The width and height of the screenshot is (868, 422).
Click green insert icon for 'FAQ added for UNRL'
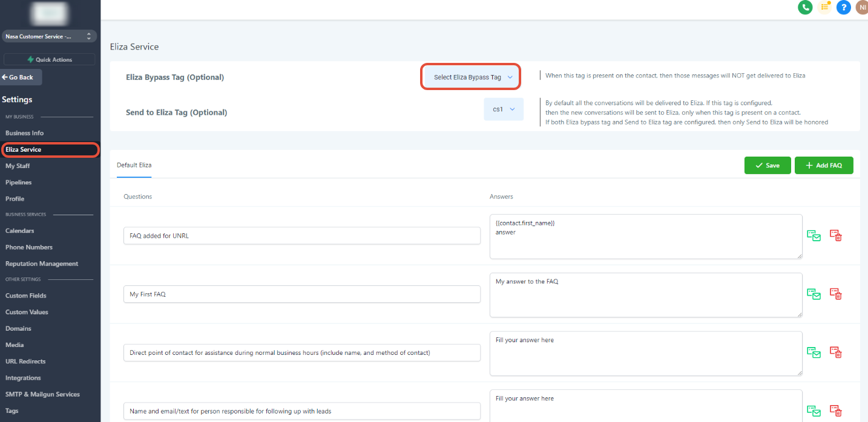pos(814,236)
